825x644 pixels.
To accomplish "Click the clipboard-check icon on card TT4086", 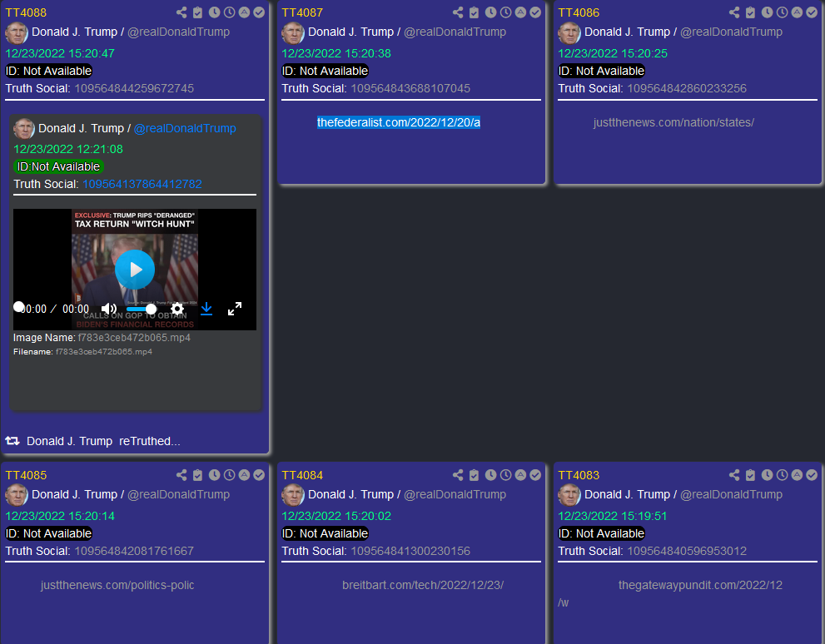I will [751, 12].
